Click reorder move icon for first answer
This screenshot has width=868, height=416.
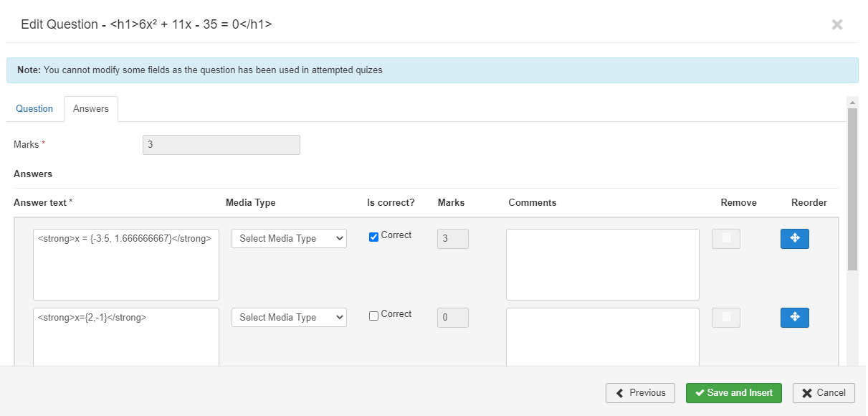(794, 239)
